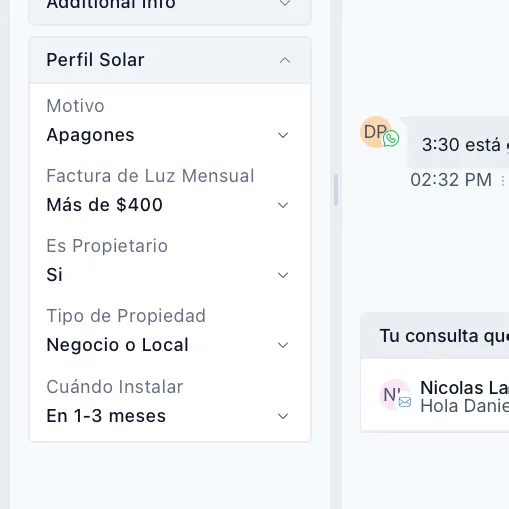509x509 pixels.
Task: Open the Es Propietario dropdown
Action: (168, 275)
